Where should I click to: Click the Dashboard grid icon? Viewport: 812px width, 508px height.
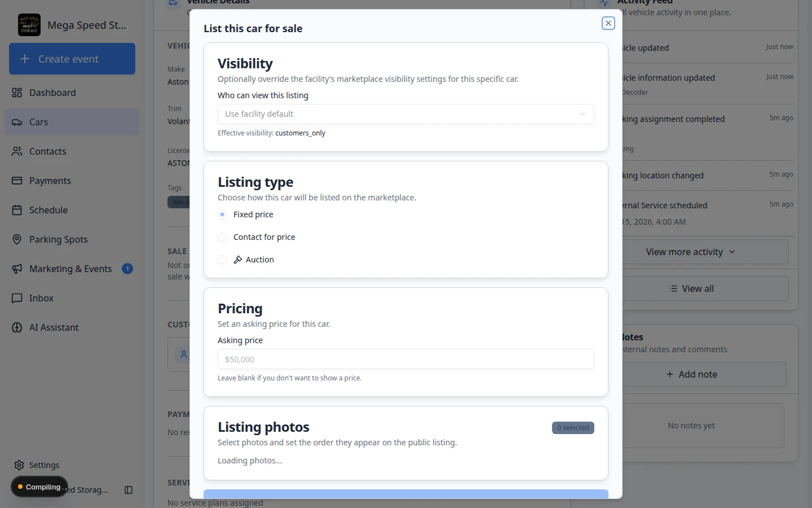(x=17, y=93)
